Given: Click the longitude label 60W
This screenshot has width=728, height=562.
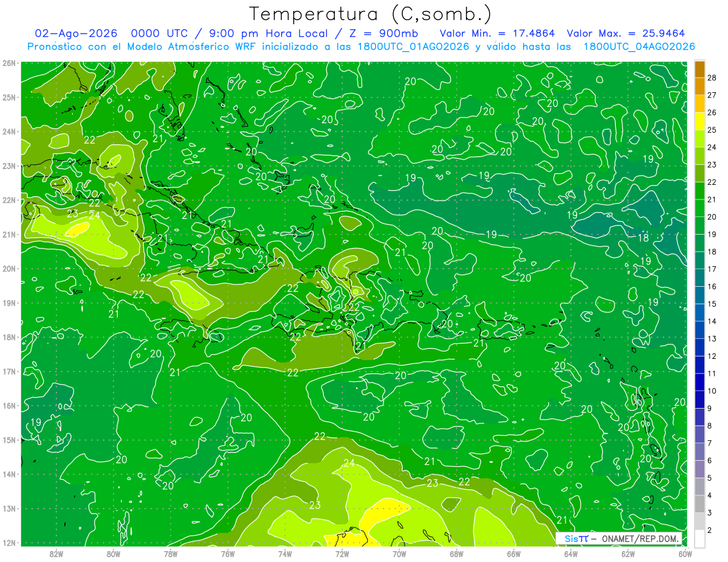Looking at the screenshot, I should [x=684, y=554].
